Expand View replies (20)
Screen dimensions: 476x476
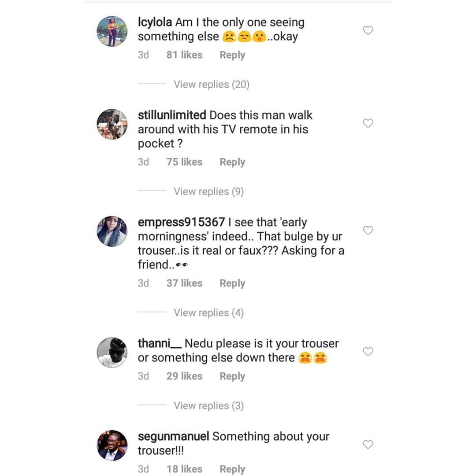[x=211, y=84]
